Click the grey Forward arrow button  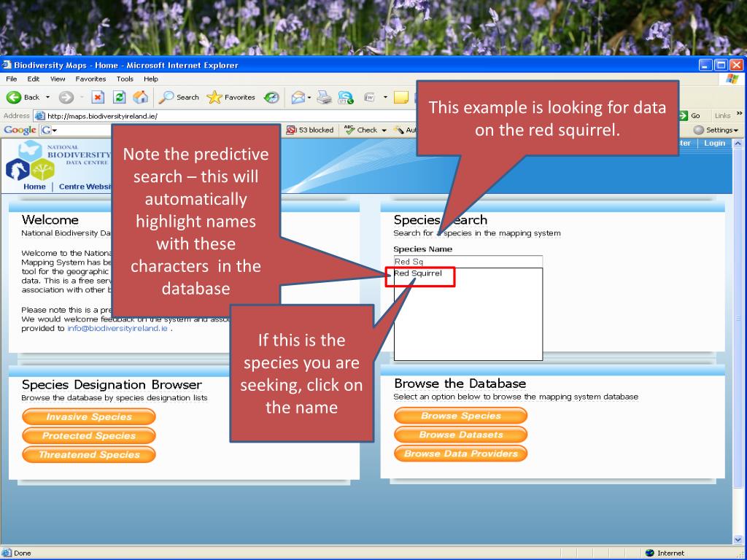pos(66,97)
